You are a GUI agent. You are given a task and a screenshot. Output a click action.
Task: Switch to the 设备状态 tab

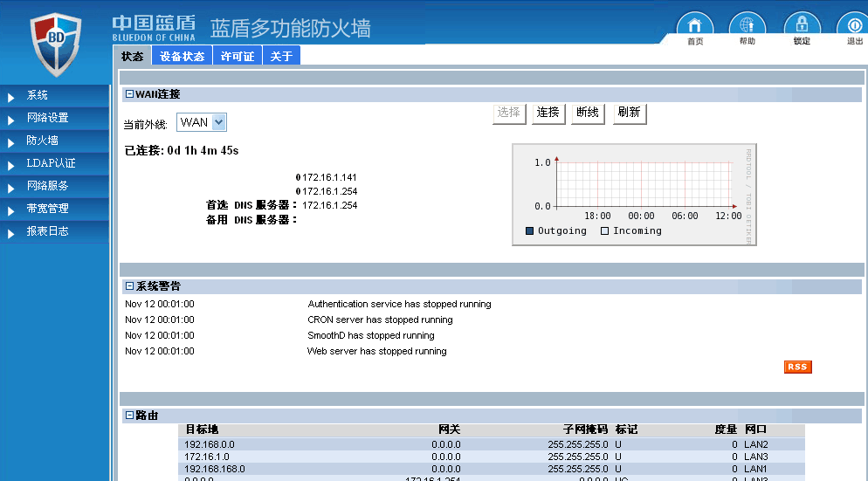(x=183, y=56)
